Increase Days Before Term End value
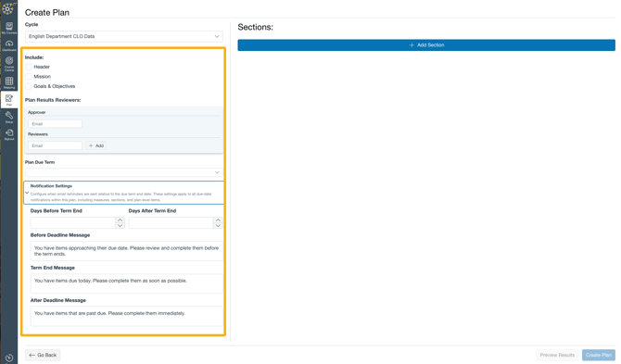The height and width of the screenshot is (364, 621). click(x=120, y=220)
